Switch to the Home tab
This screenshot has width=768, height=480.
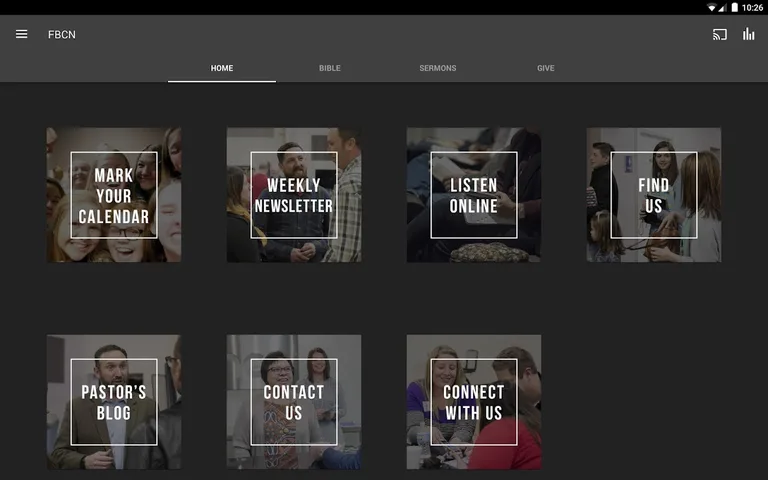[222, 68]
